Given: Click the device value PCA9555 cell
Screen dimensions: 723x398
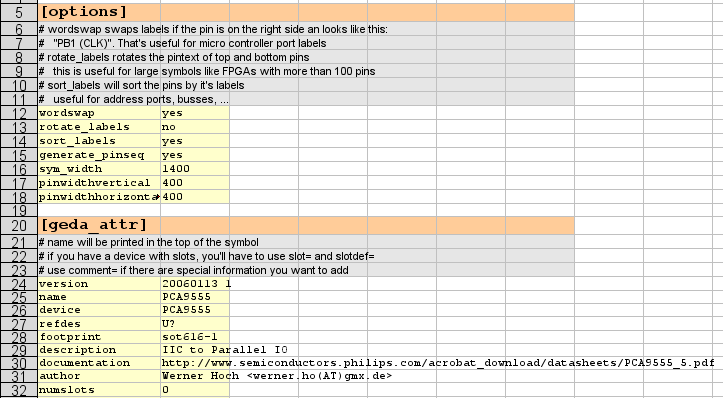Looking at the screenshot, I should pyautogui.click(x=195, y=309).
